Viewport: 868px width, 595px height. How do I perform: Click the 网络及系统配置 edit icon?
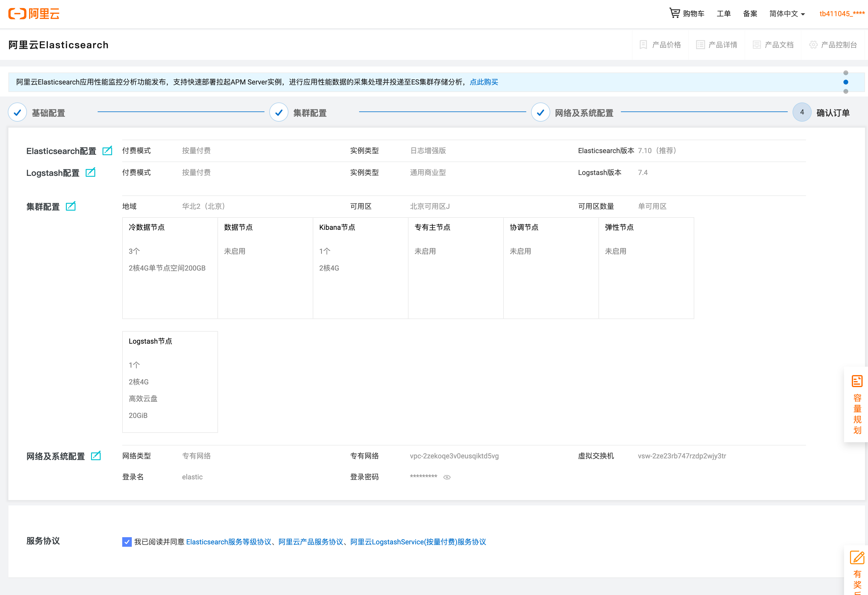point(96,456)
